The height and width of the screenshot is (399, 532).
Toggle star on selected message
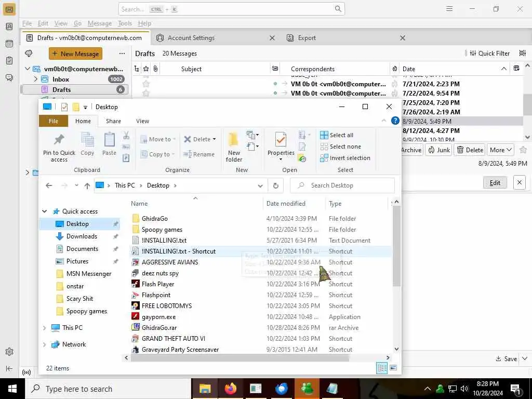523,150
